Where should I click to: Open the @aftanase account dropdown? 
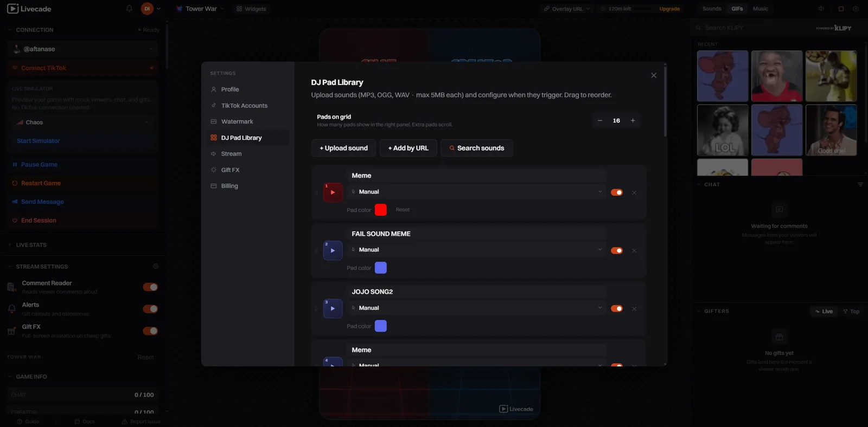coord(84,49)
